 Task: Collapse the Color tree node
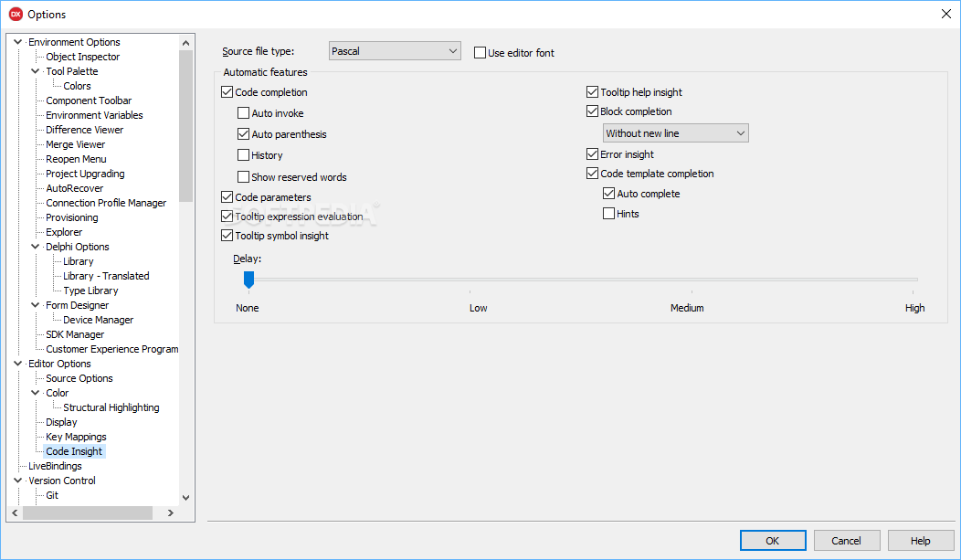36,393
